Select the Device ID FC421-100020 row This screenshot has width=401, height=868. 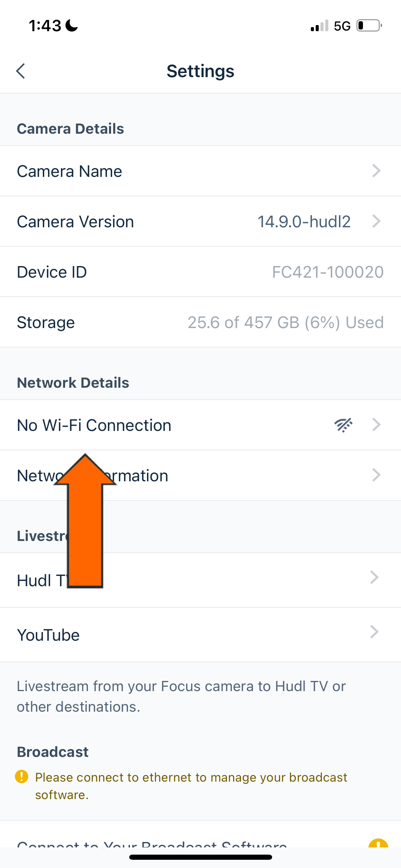pos(200,272)
